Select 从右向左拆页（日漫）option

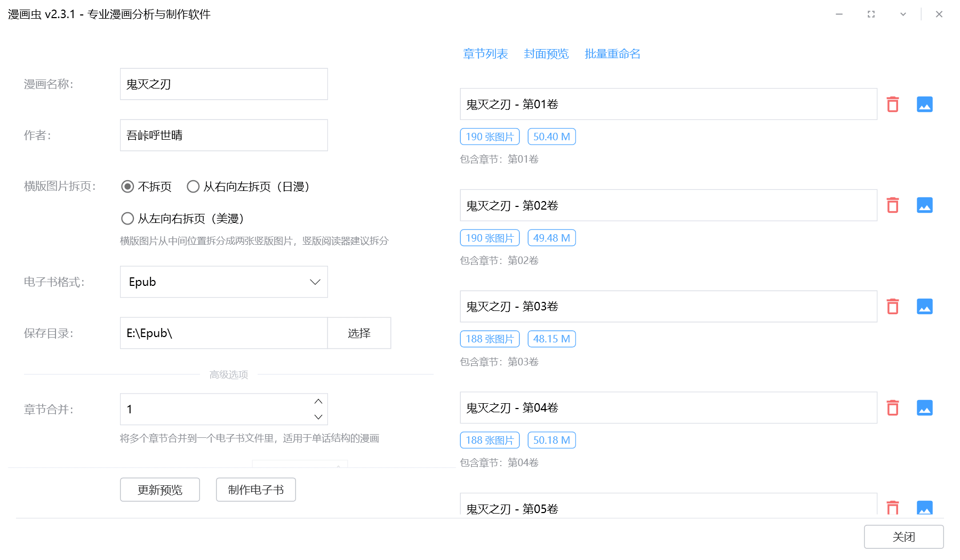249,187
